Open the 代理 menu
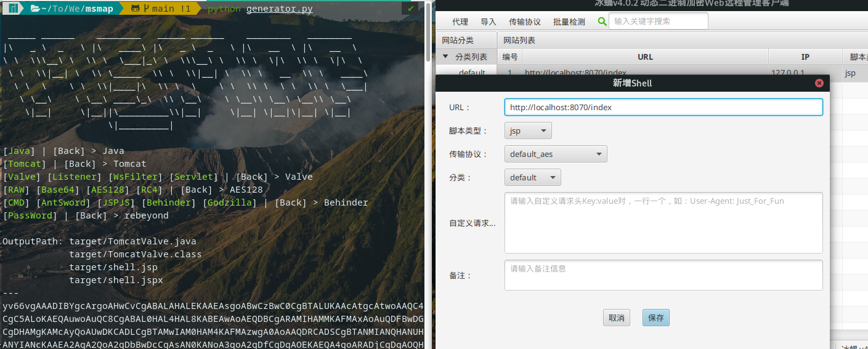The width and height of the screenshot is (868, 349). [x=460, y=22]
